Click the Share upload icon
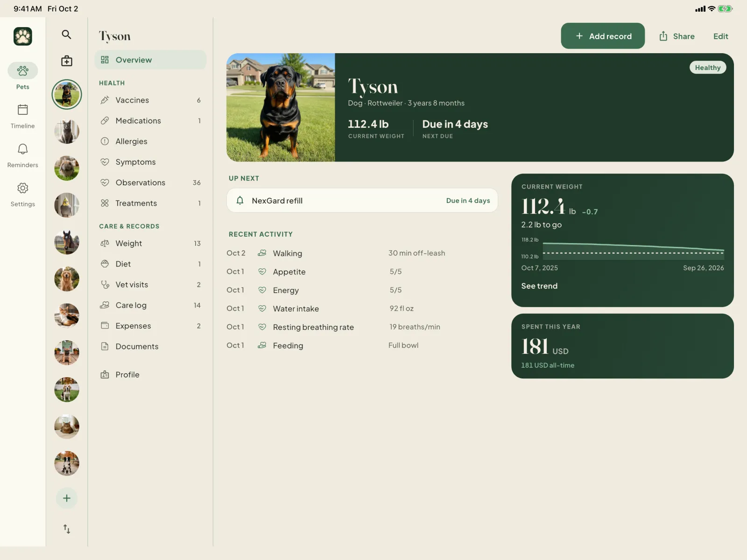This screenshot has height=560, width=747. [x=663, y=36]
